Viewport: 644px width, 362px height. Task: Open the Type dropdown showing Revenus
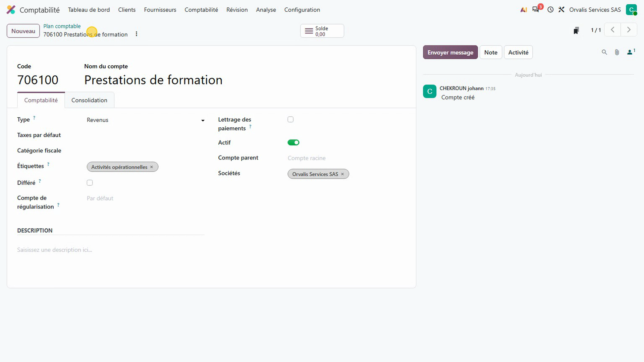click(x=146, y=120)
